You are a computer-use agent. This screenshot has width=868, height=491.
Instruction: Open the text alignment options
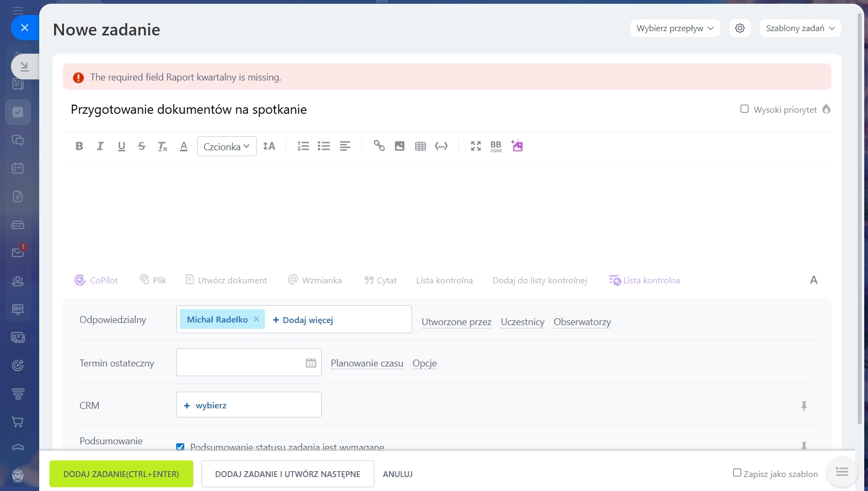coord(345,146)
